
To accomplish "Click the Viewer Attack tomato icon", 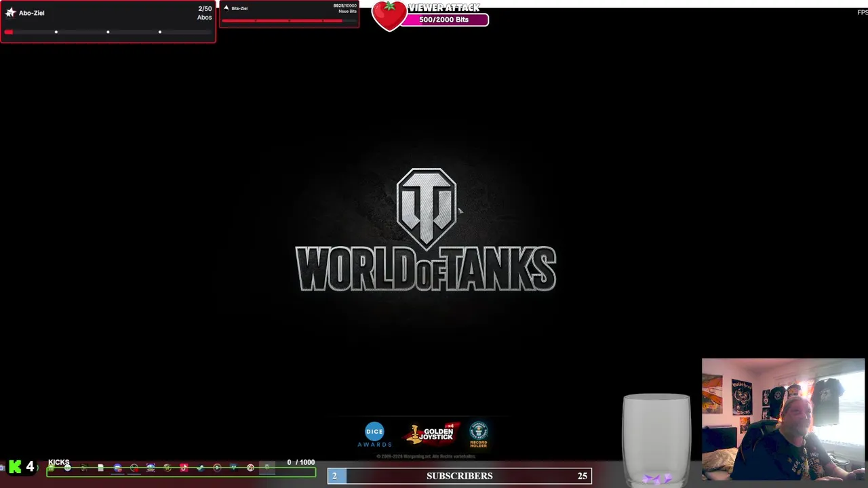I will pyautogui.click(x=389, y=16).
